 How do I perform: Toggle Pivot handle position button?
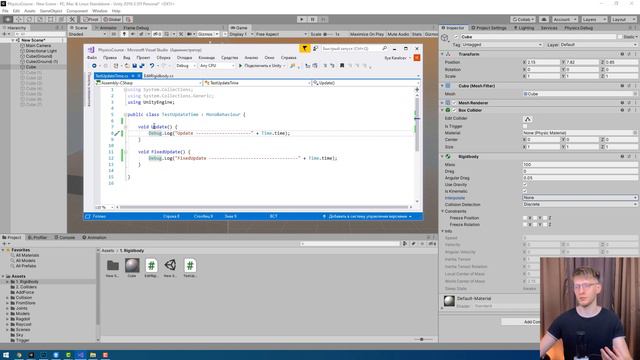(91, 19)
